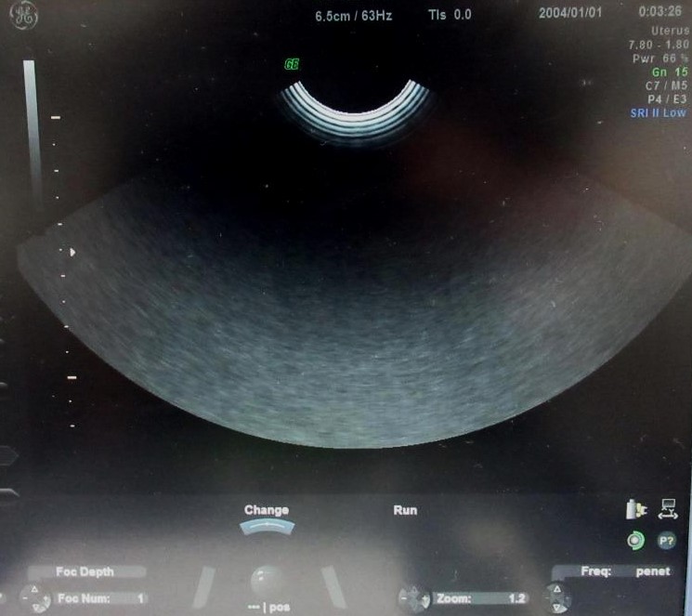Click the grayscale bar on left

click(30, 130)
